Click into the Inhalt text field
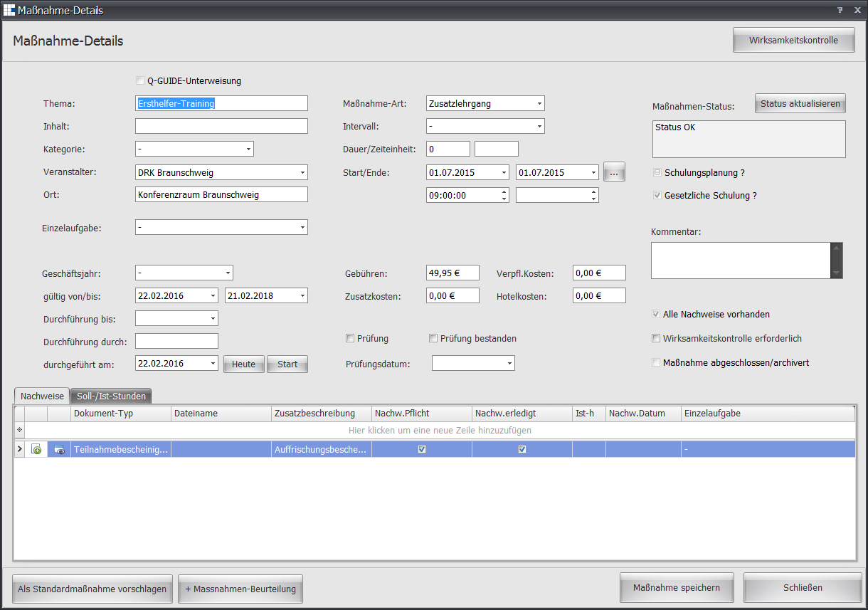 (221, 127)
